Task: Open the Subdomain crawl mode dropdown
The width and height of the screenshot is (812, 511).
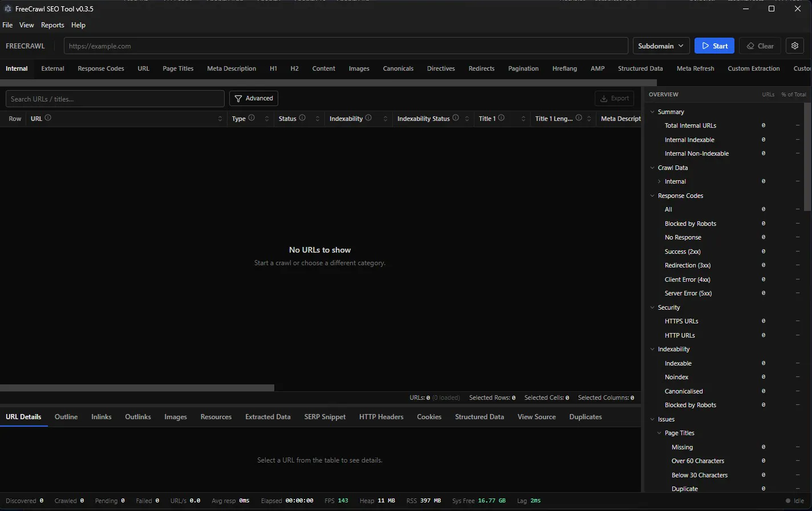Action: (661, 46)
